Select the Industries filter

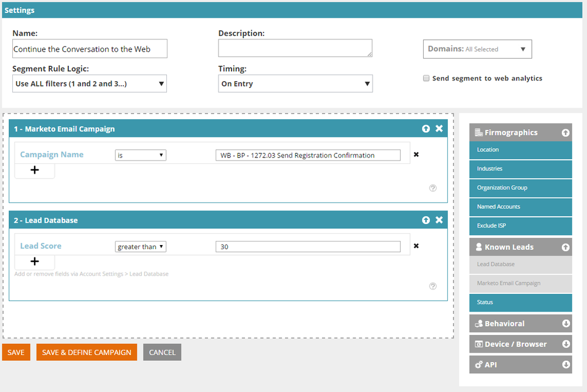(520, 169)
